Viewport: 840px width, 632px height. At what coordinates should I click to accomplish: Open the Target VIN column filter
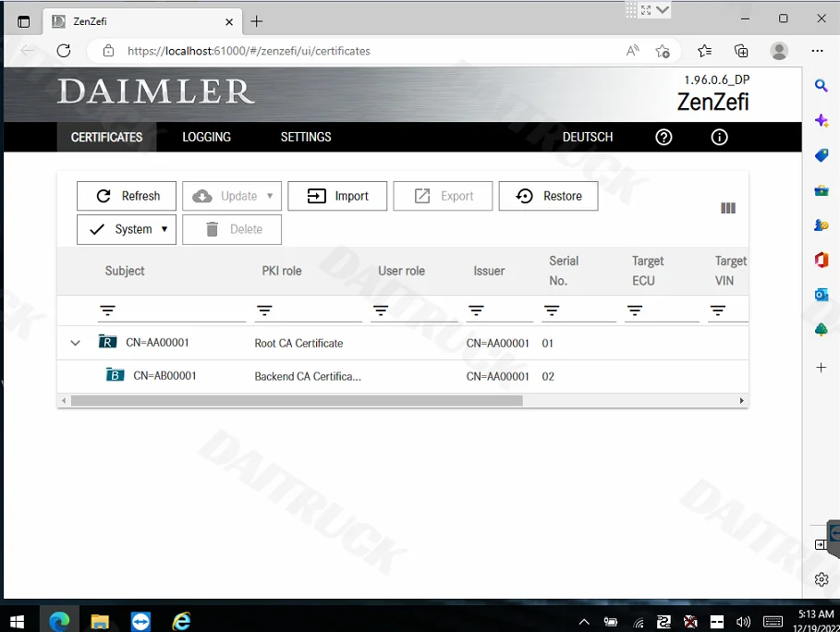click(x=718, y=310)
